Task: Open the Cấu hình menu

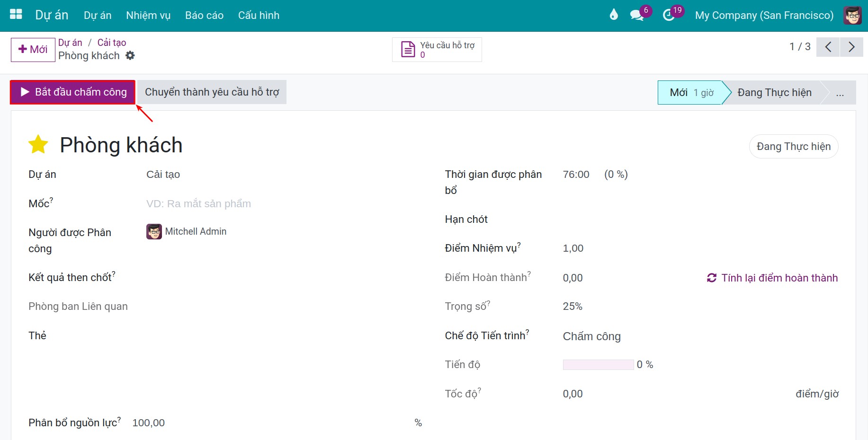Action: tap(259, 15)
